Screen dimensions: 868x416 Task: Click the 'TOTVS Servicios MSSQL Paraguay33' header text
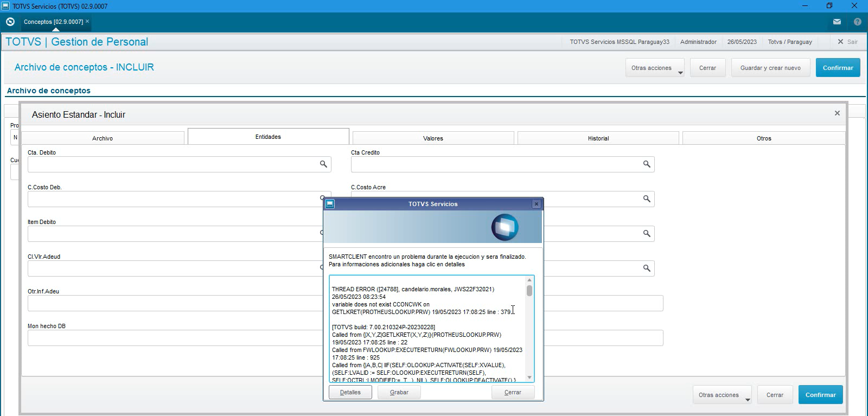(x=620, y=42)
